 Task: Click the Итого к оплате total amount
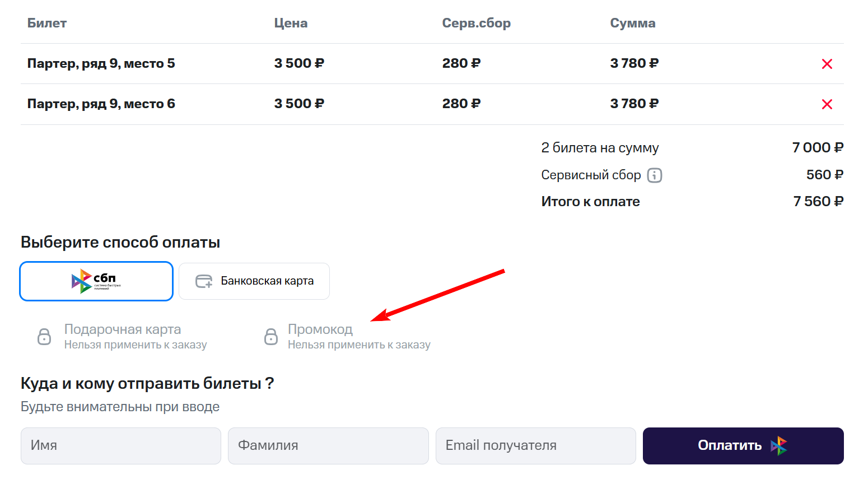pyautogui.click(x=818, y=202)
